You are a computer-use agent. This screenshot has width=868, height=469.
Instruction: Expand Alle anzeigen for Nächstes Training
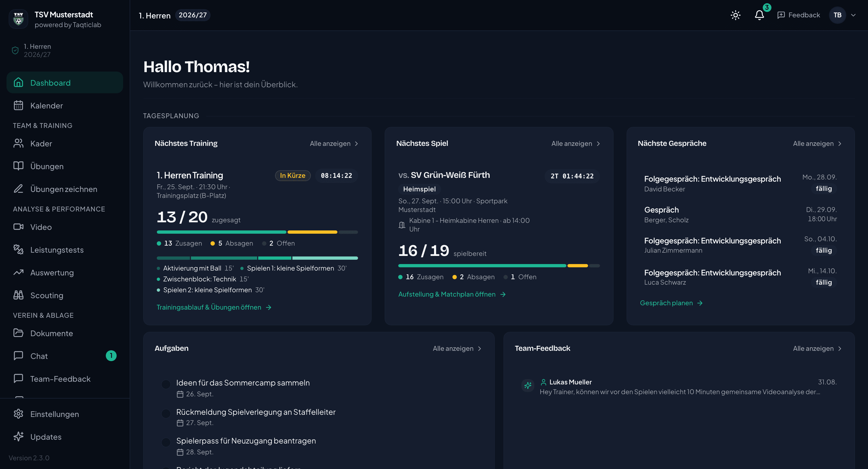(334, 144)
